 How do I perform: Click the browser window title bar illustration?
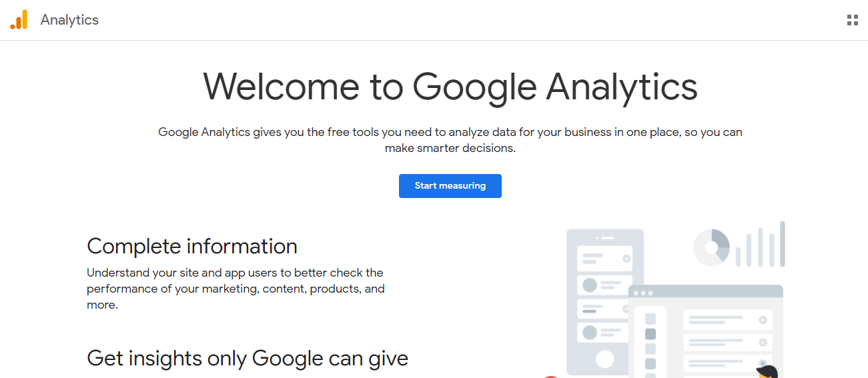pyautogui.click(x=706, y=292)
